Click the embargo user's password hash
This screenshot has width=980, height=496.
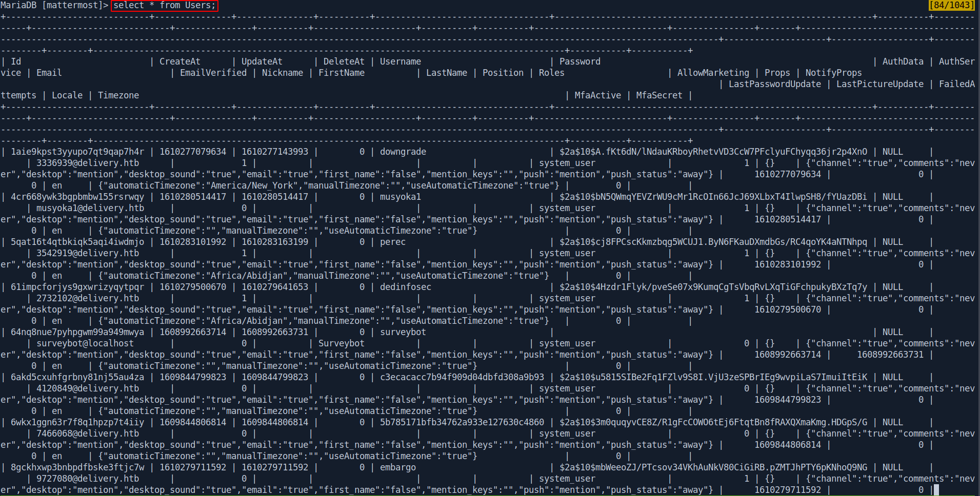point(713,467)
